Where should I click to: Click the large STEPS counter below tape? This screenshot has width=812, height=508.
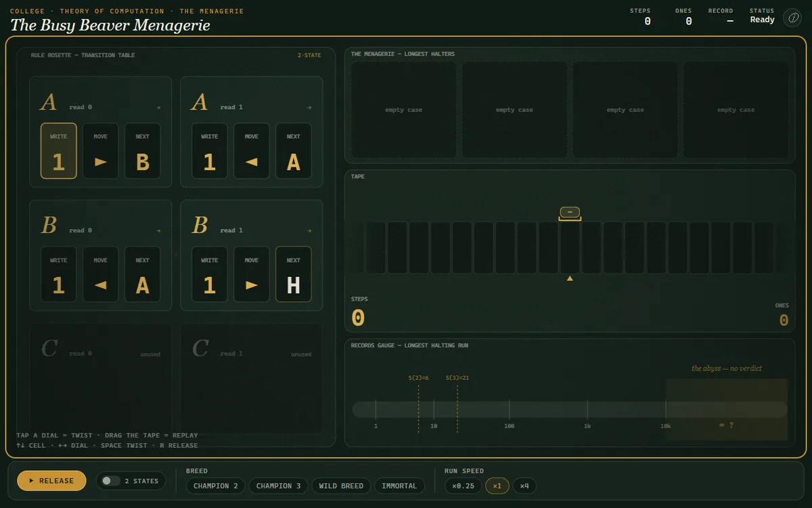[x=358, y=318]
